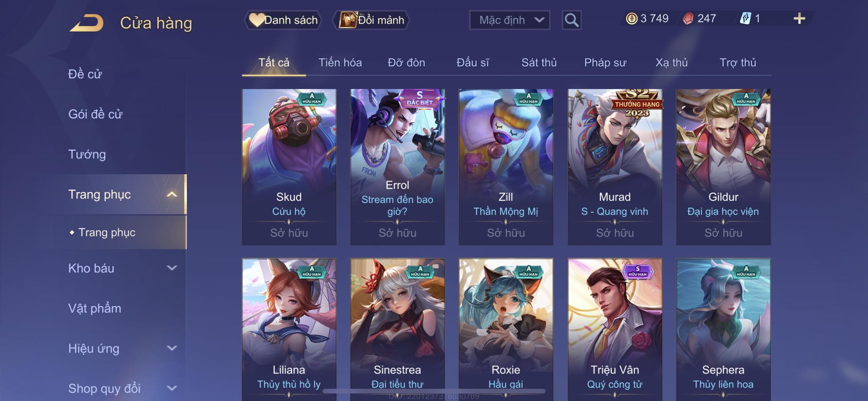868x401 pixels.
Task: Collapse the Trang phục sidebar section
Action: 172,194
